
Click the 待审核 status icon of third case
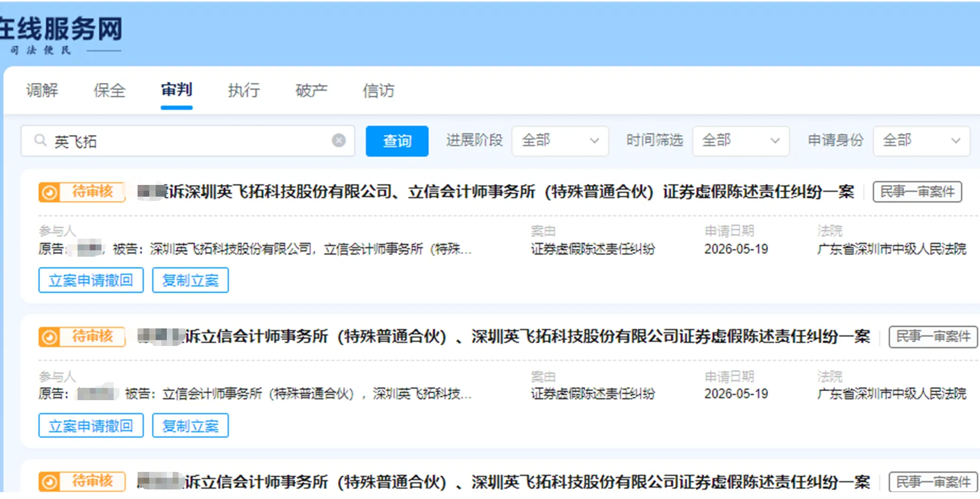pos(49,482)
